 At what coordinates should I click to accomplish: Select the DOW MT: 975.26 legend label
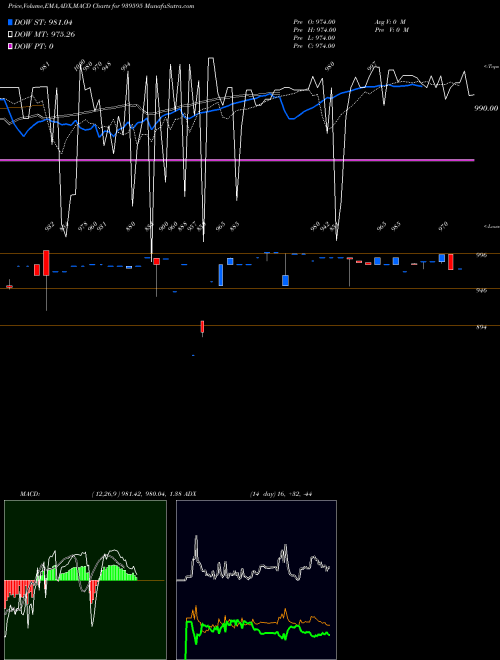[x=44, y=34]
